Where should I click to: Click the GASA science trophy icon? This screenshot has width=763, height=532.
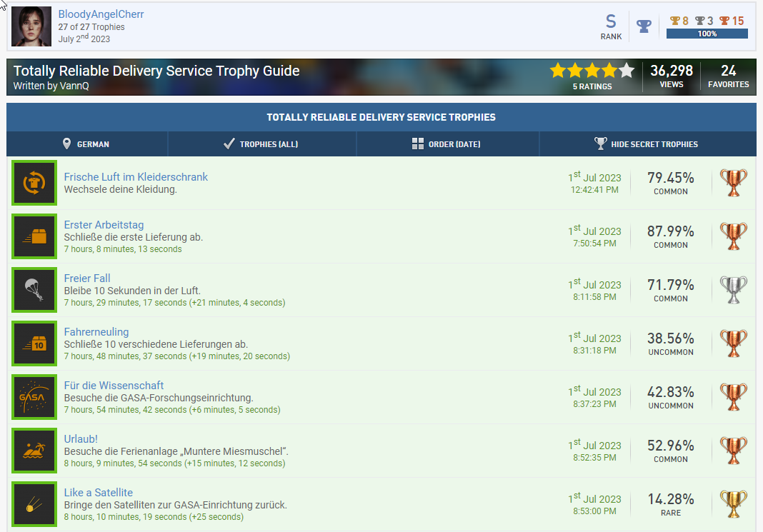click(34, 397)
